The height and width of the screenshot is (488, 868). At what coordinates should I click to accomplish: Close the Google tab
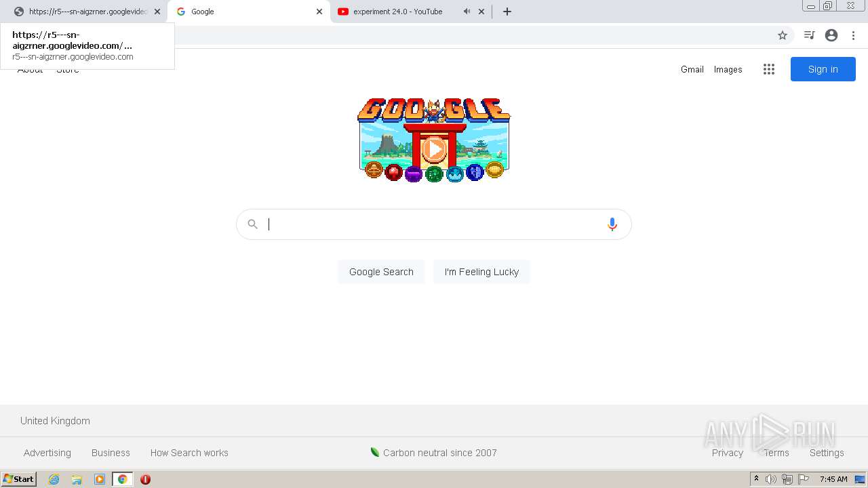319,12
